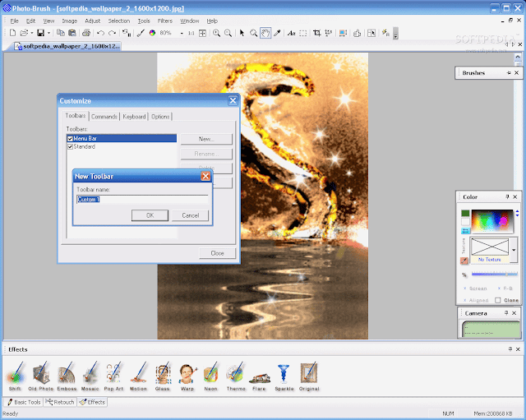Click the Zoom Out magnifier icon
Viewport: 526px width, 420px height.
coord(228,33)
